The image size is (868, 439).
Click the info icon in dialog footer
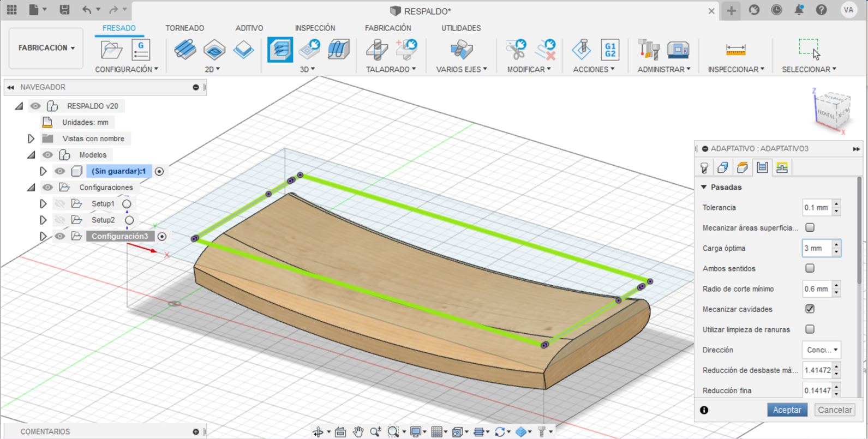tap(704, 410)
